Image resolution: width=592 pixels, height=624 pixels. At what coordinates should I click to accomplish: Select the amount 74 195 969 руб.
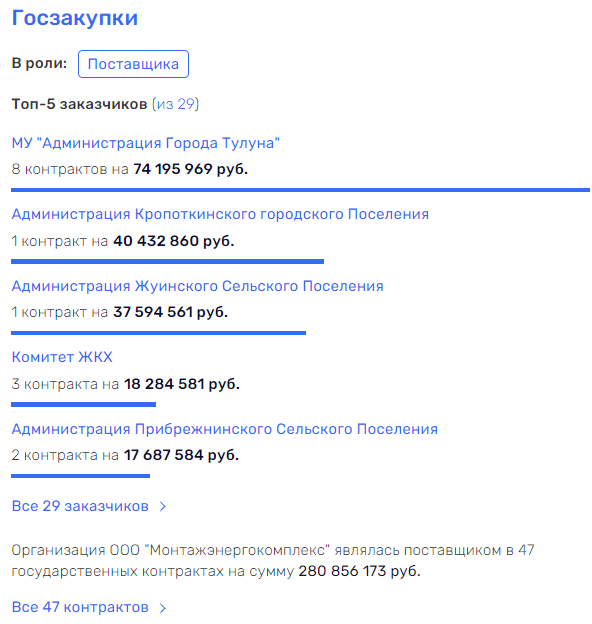pyautogui.click(x=191, y=169)
